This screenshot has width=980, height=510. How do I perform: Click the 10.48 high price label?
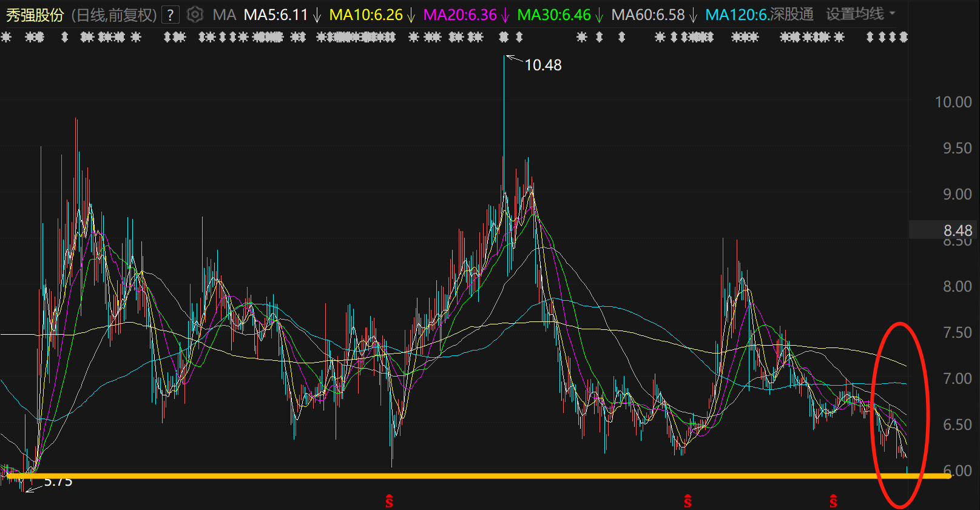pyautogui.click(x=542, y=65)
